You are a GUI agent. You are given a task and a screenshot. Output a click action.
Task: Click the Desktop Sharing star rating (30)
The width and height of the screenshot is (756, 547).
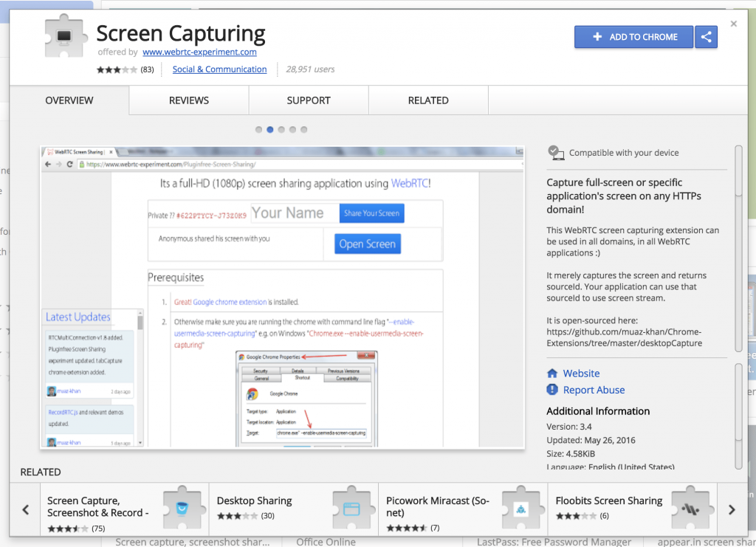click(245, 516)
